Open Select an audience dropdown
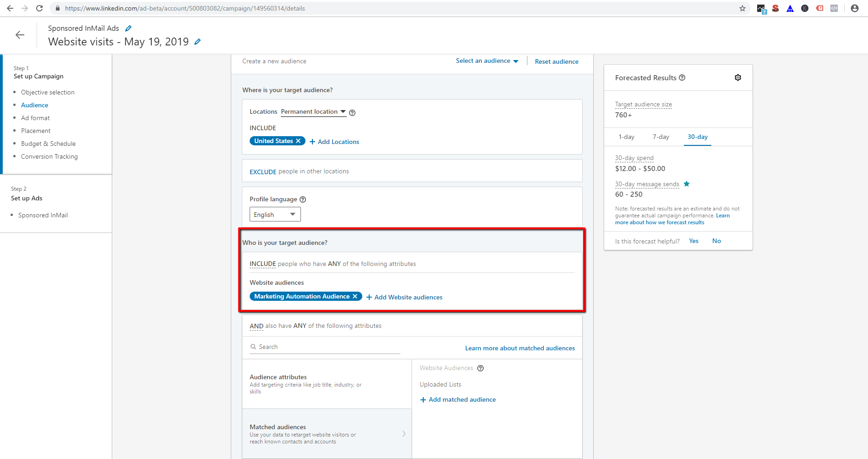The image size is (868, 459). 487,61
